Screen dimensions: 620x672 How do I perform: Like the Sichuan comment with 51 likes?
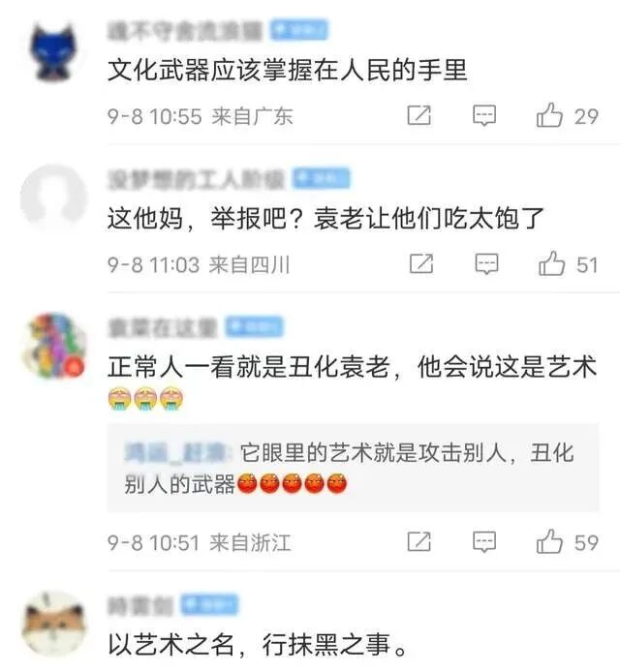click(x=552, y=263)
